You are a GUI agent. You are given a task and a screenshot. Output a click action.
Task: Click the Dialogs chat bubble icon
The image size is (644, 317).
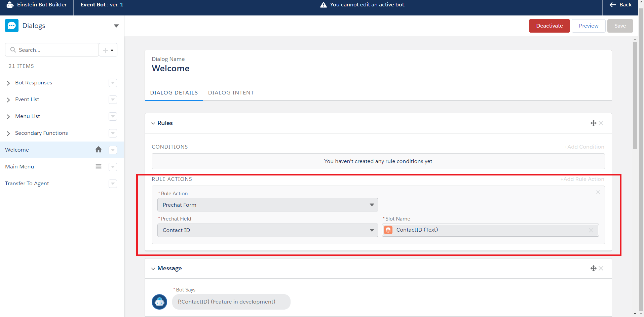click(12, 26)
